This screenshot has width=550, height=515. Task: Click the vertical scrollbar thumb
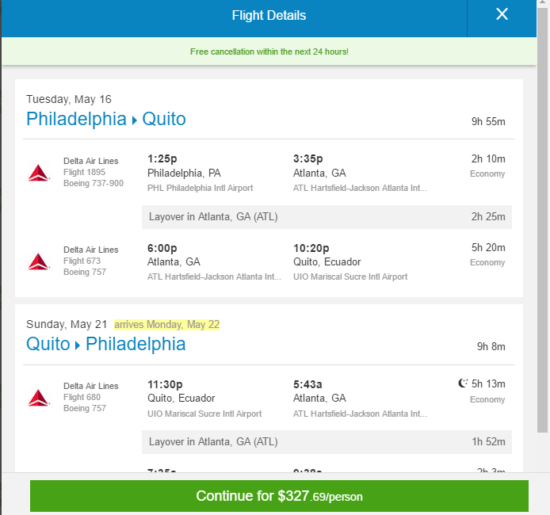542,219
